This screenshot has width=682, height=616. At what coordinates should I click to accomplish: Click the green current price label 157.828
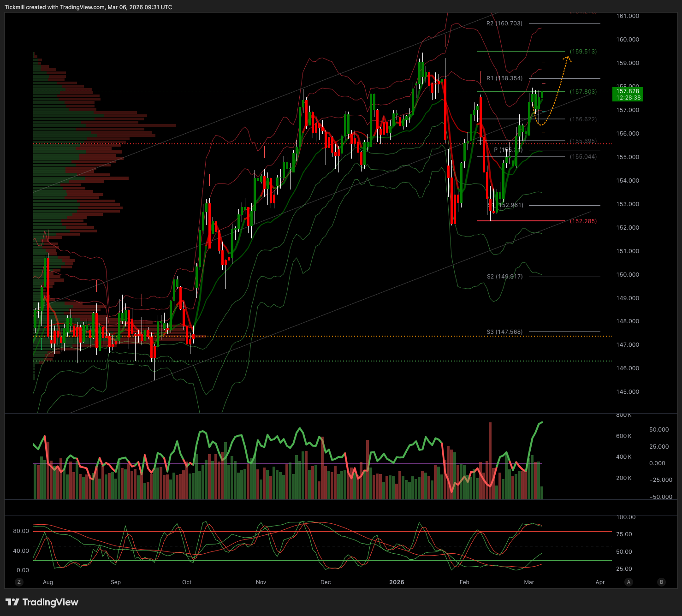[628, 94]
